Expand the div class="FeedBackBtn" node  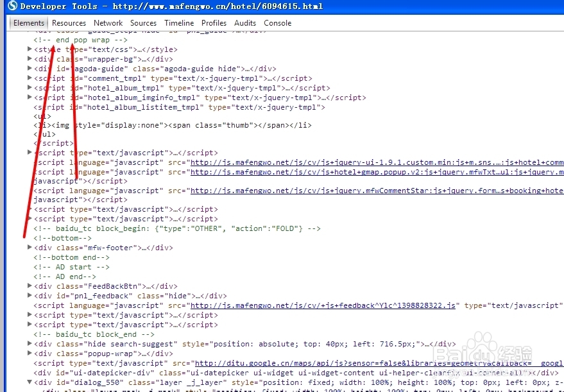click(x=30, y=286)
